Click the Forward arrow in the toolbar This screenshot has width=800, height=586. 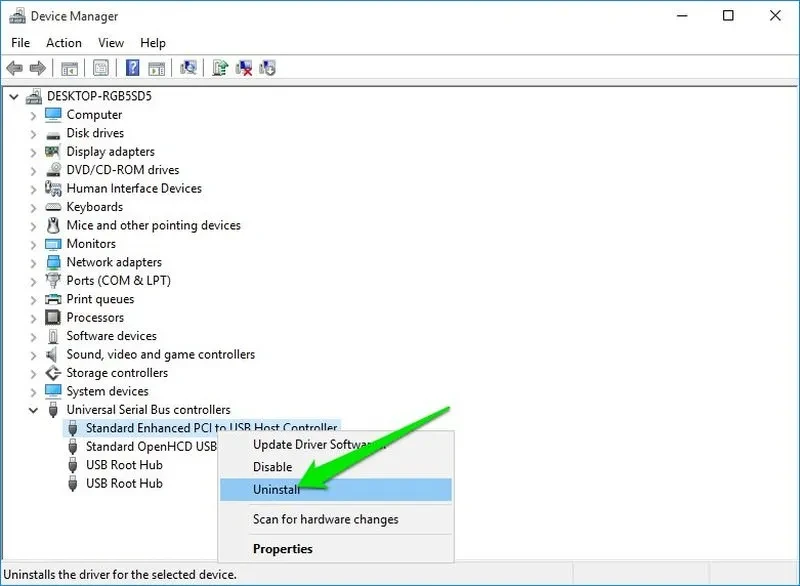pos(38,68)
